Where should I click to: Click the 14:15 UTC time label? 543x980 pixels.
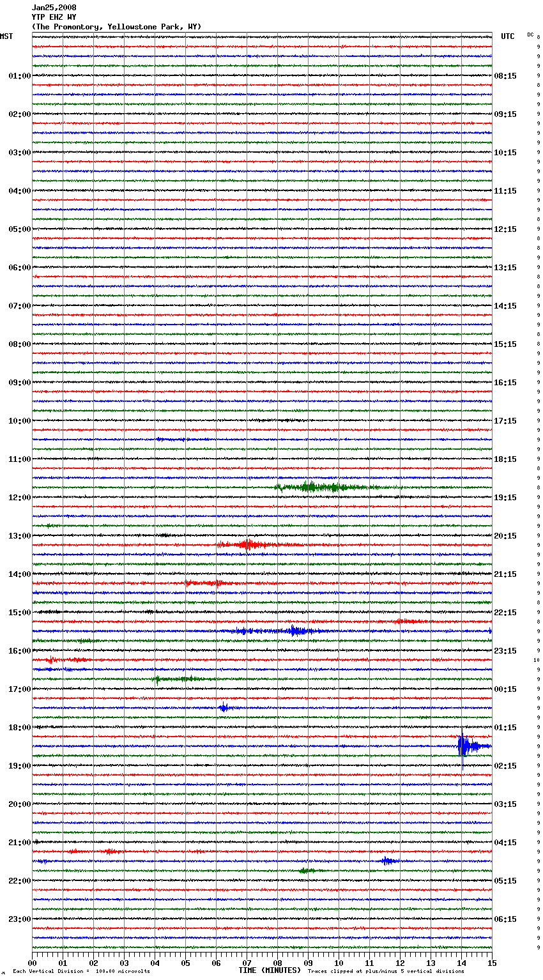pos(505,306)
